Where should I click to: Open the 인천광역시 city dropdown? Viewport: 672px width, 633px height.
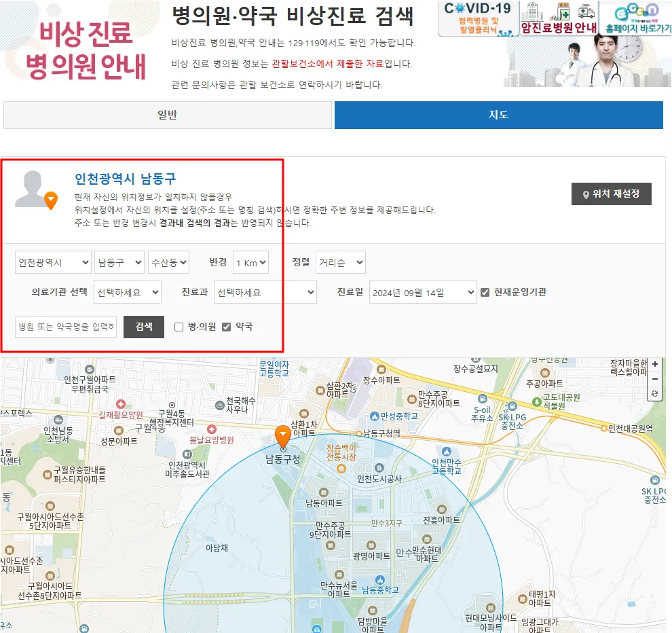point(53,262)
